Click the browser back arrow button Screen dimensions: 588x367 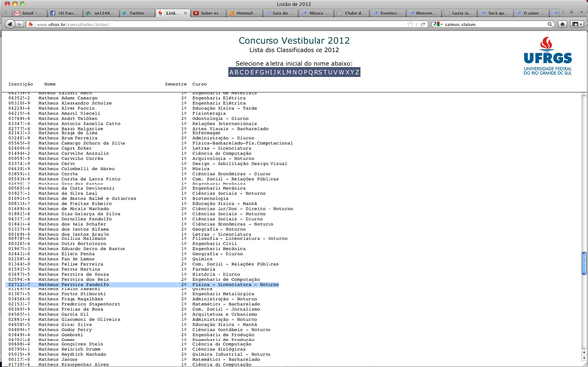(x=9, y=24)
